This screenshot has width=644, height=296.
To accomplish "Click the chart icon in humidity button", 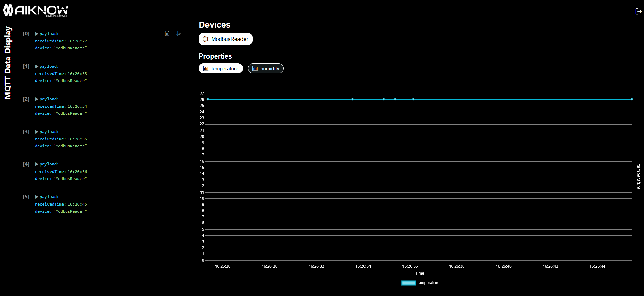I will pos(255,68).
